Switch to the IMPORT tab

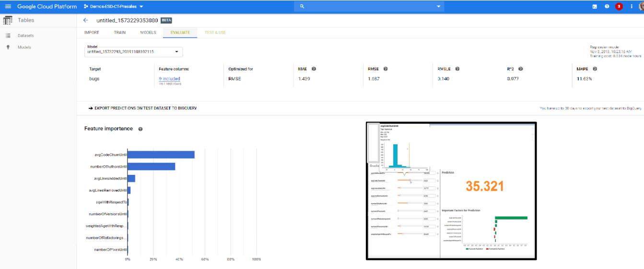(x=92, y=32)
